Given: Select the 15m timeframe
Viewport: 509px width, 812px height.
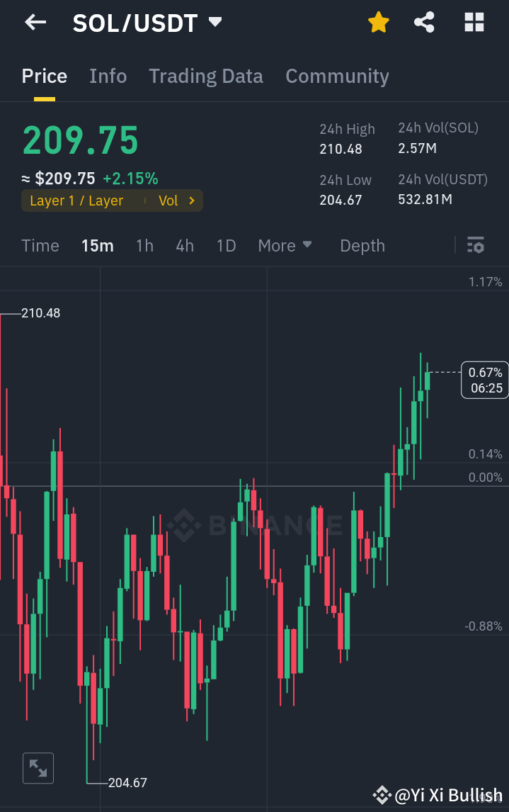Looking at the screenshot, I should pyautogui.click(x=98, y=245).
